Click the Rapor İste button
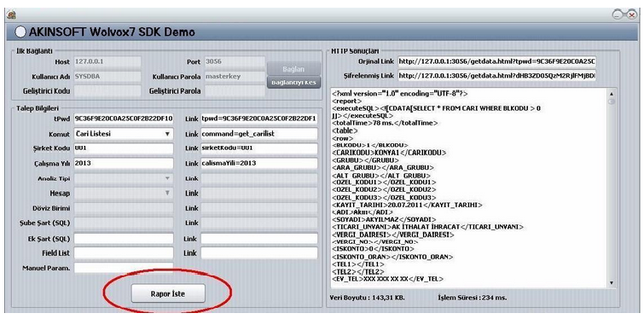This screenshot has height=319, width=644. pos(167,293)
